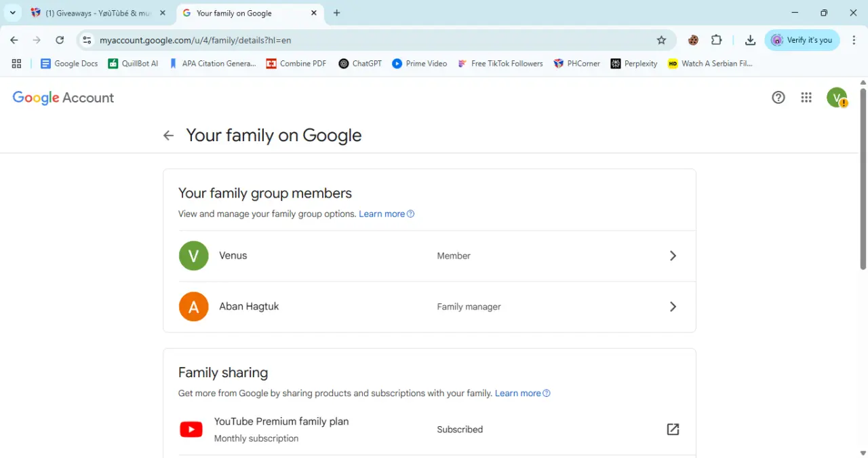Screen dimensions: 868x458
Task: Open the cookie extension icon
Action: pos(693,40)
